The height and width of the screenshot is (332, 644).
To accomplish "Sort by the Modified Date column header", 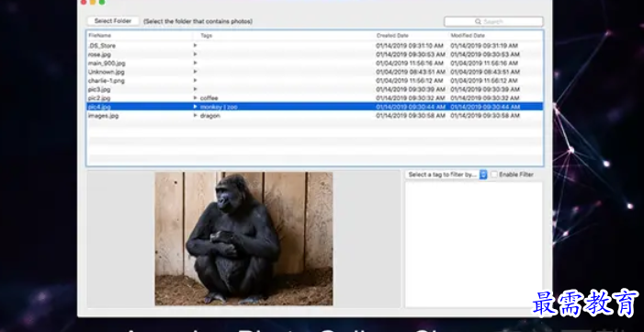I will (x=468, y=36).
